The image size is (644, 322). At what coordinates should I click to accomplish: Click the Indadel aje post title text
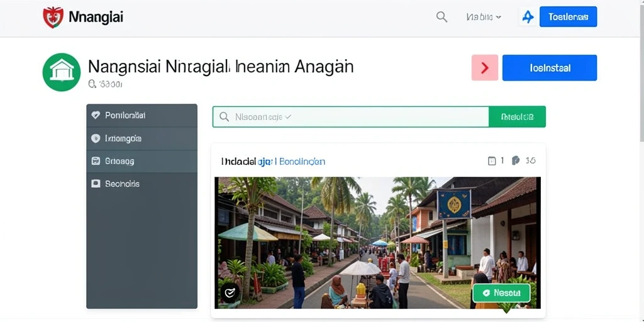point(247,162)
